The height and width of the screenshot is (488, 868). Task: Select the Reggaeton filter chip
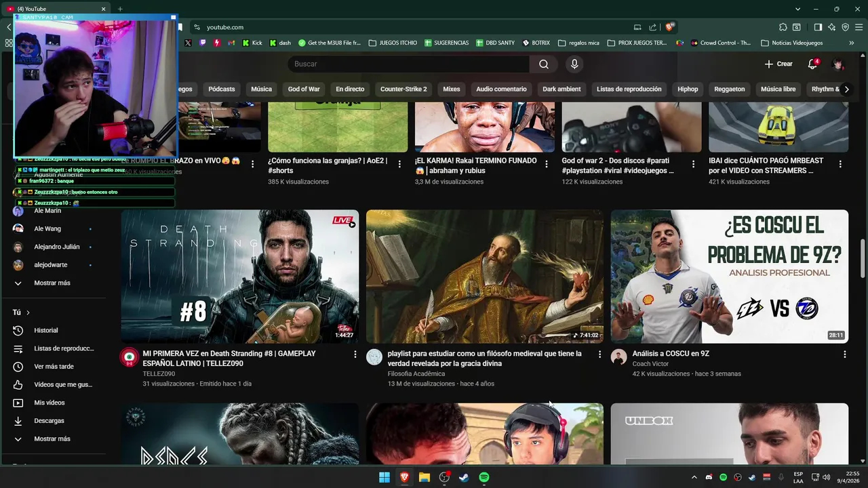(x=729, y=89)
